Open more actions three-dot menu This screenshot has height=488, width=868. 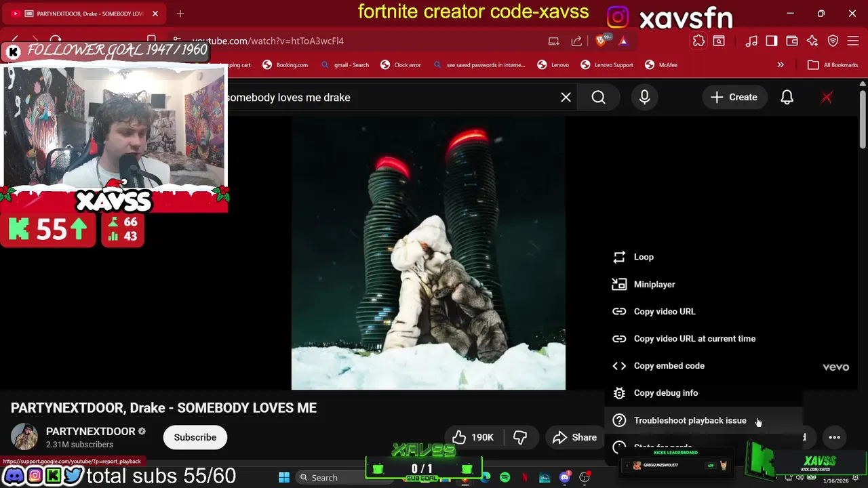click(834, 437)
